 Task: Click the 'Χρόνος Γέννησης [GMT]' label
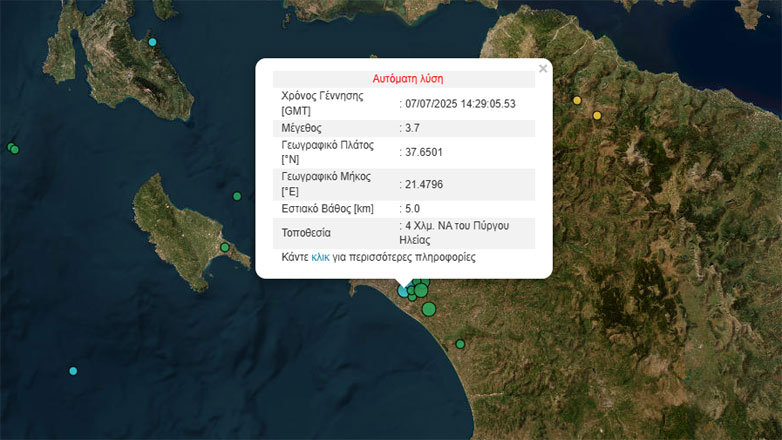pos(322,103)
